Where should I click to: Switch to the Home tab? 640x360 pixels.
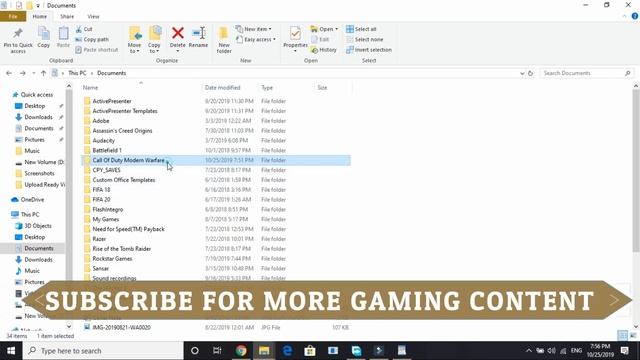[40, 16]
